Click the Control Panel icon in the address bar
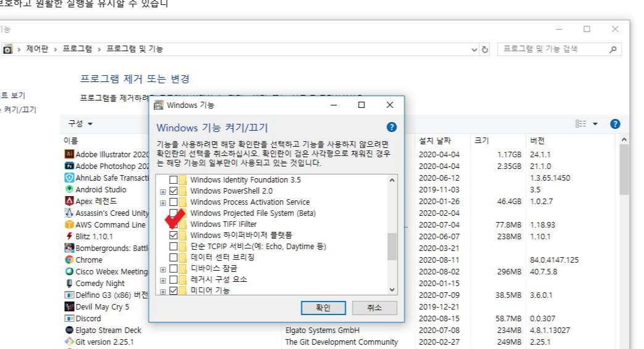This screenshot has height=349, width=644. tap(7, 49)
